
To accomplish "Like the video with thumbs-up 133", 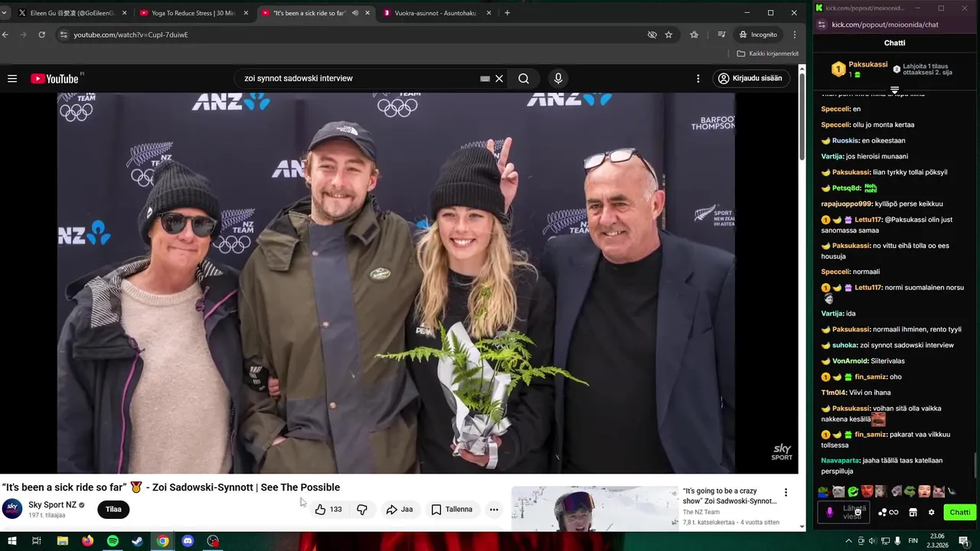I will click(329, 509).
